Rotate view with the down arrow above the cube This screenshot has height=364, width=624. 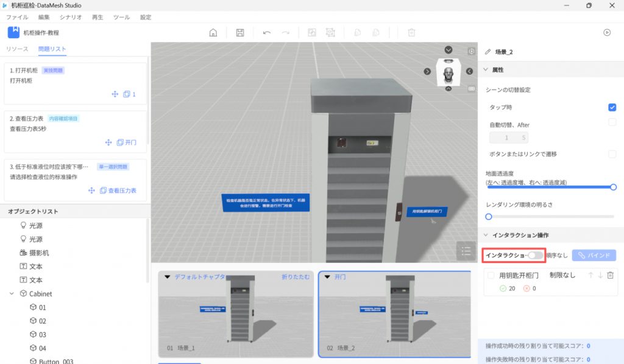click(448, 50)
